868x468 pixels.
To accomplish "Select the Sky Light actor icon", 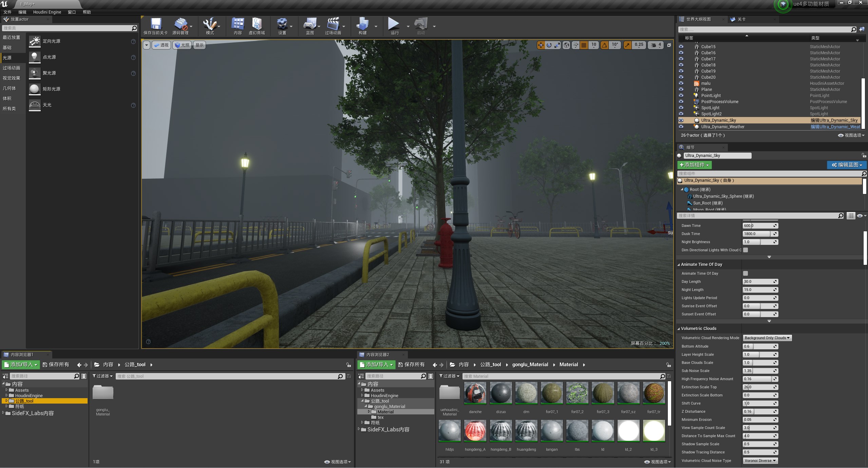I will [x=35, y=105].
